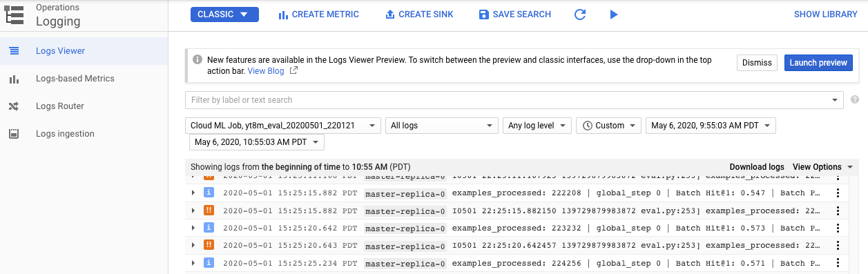Open more options for examples_processed: 224256 row
The width and height of the screenshot is (868, 274).
[838, 263]
